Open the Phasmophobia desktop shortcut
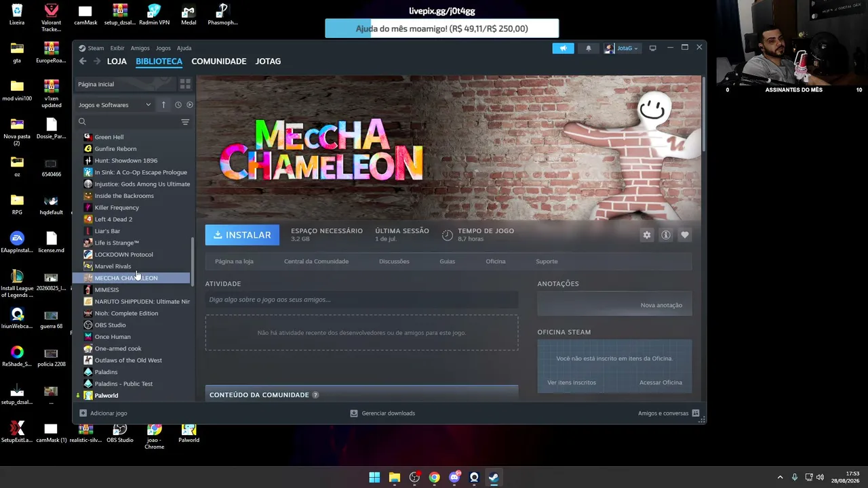The height and width of the screenshot is (488, 868). point(222,15)
